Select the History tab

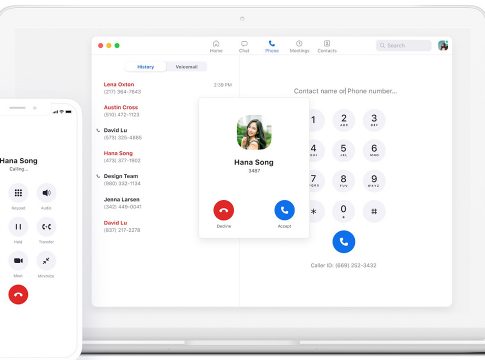(146, 67)
